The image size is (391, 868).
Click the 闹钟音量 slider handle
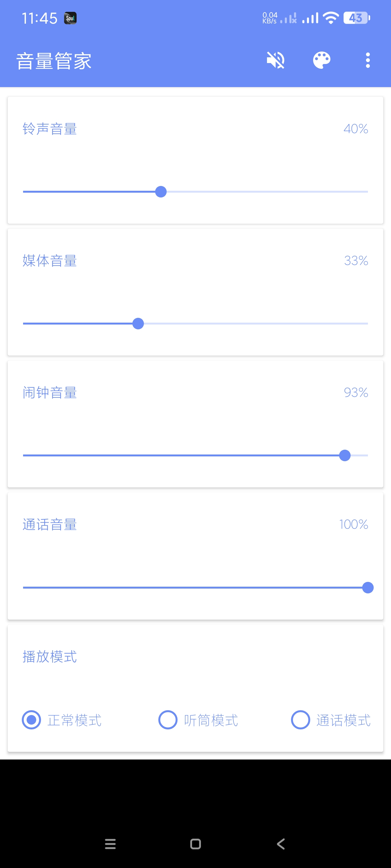[345, 455]
